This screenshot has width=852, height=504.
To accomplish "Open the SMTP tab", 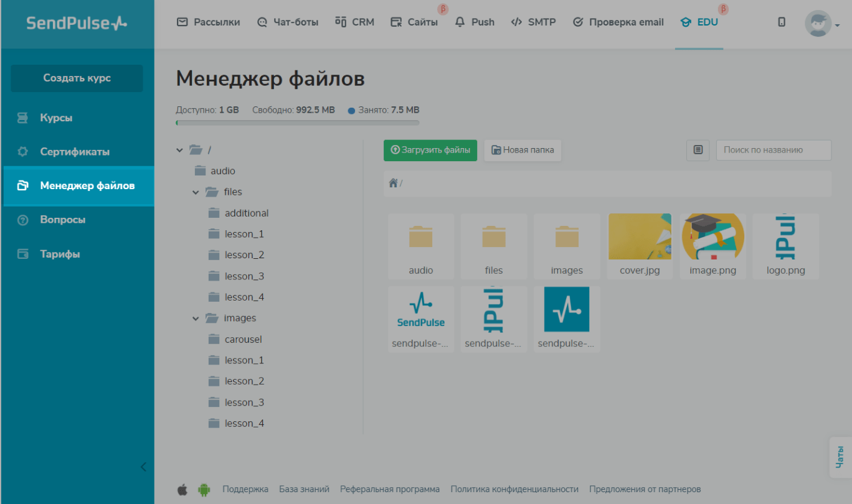I will [533, 22].
